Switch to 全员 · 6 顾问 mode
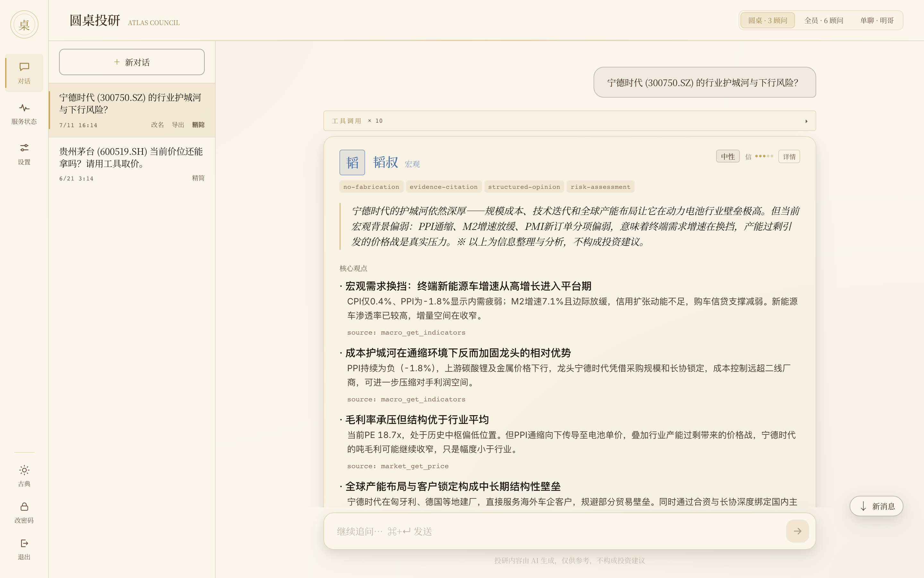924x578 pixels. (x=824, y=20)
